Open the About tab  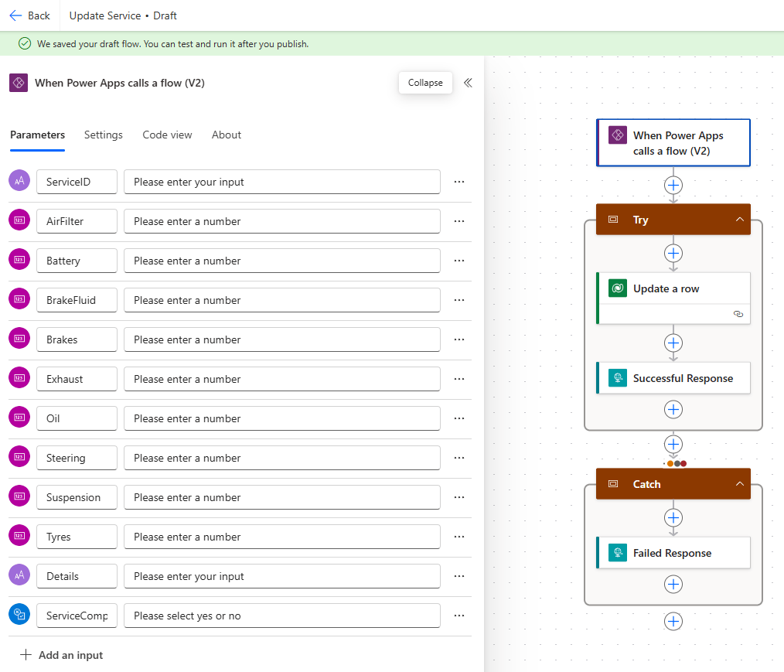(x=227, y=135)
